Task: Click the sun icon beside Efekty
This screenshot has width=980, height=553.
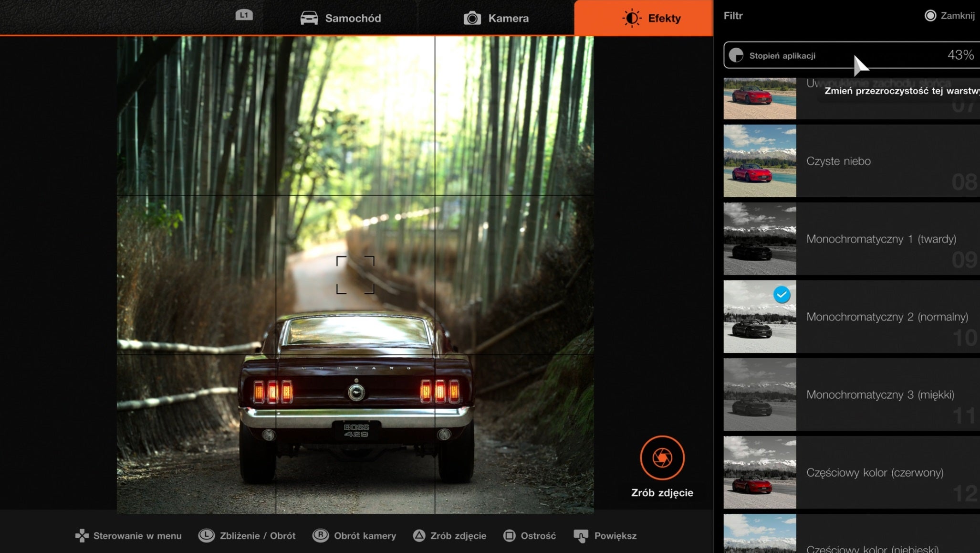Action: [632, 18]
